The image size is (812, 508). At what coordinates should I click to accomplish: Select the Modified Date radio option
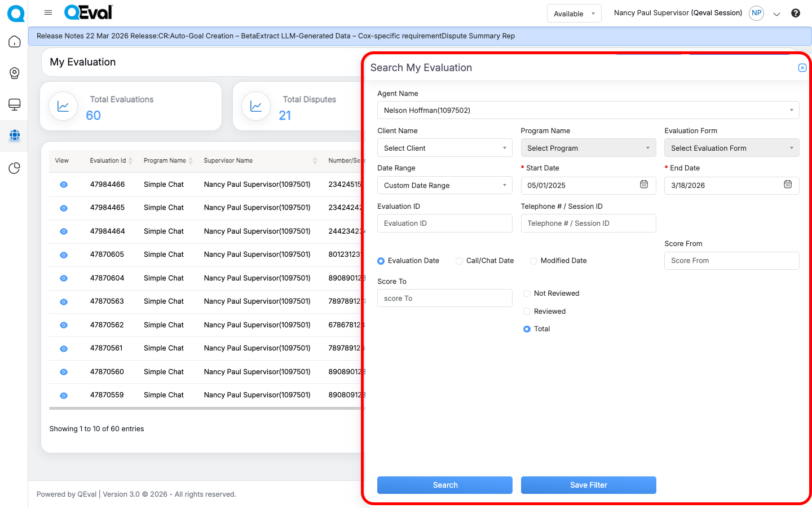point(533,261)
